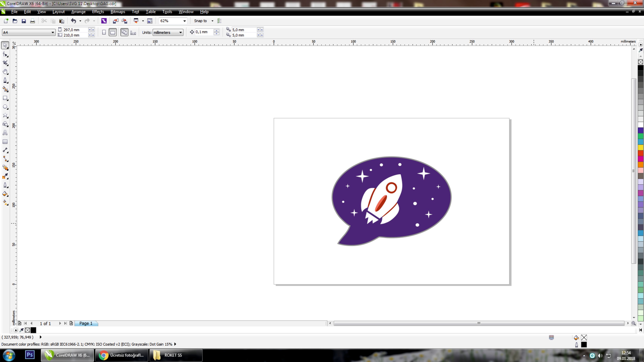This screenshot has height=362, width=644.
Task: Select the Fill bucket tool
Action: (5, 194)
